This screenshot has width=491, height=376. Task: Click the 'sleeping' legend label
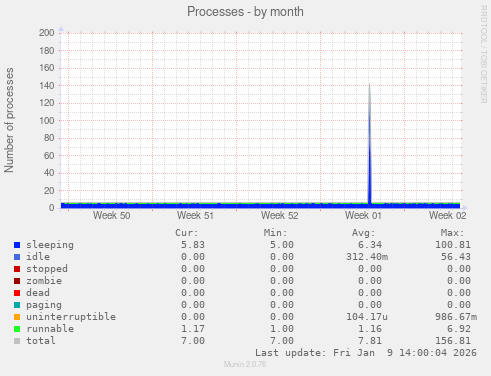[x=50, y=245]
